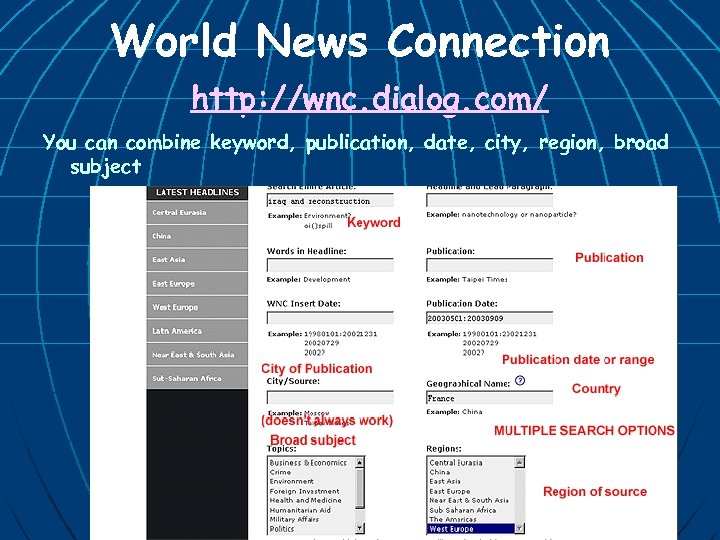
Task: Click Regions list scroll up arrow
Action: coord(520,462)
